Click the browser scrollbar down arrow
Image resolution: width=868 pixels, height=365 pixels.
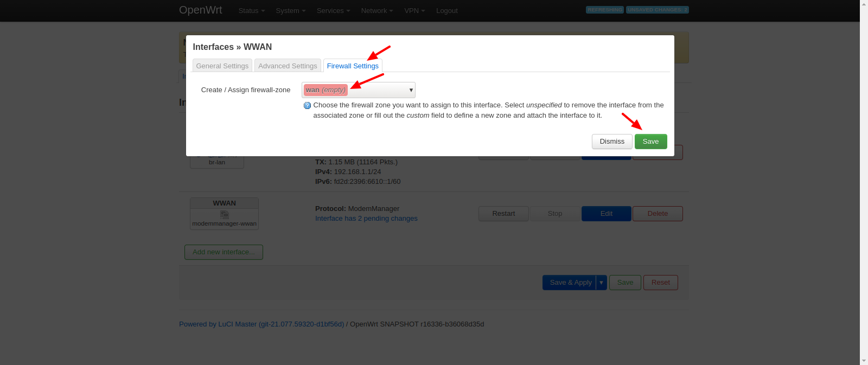click(x=864, y=361)
